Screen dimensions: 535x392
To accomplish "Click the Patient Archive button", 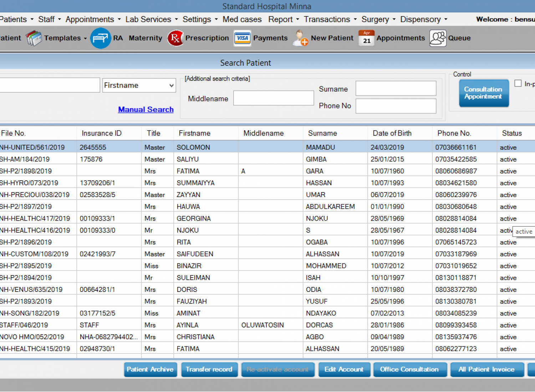I will pos(150,370).
